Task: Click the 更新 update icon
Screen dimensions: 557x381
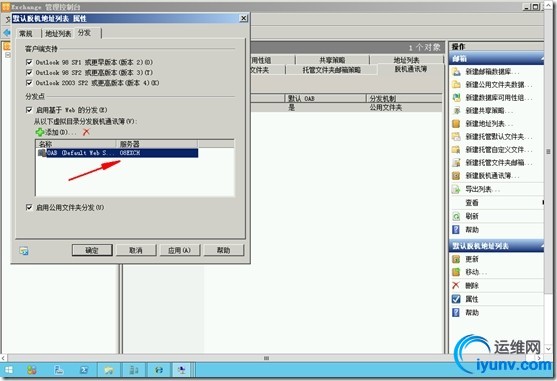Action: (x=456, y=259)
